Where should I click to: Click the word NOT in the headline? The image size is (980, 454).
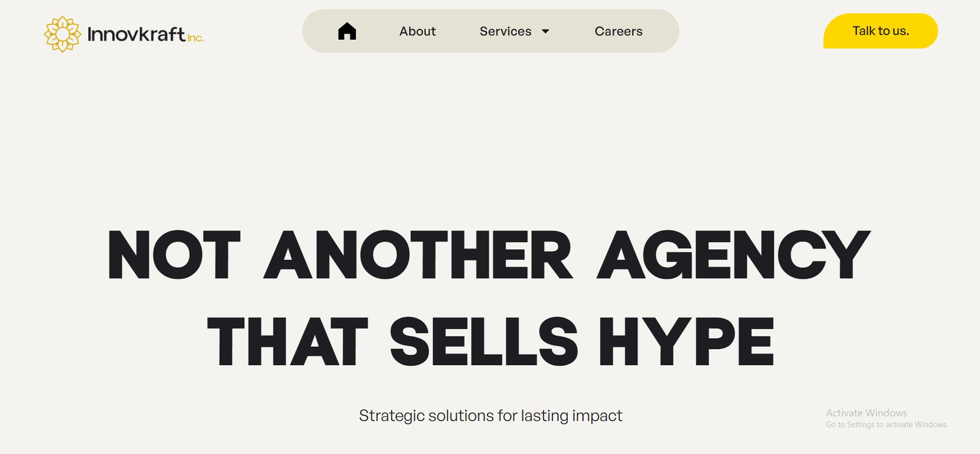point(174,255)
